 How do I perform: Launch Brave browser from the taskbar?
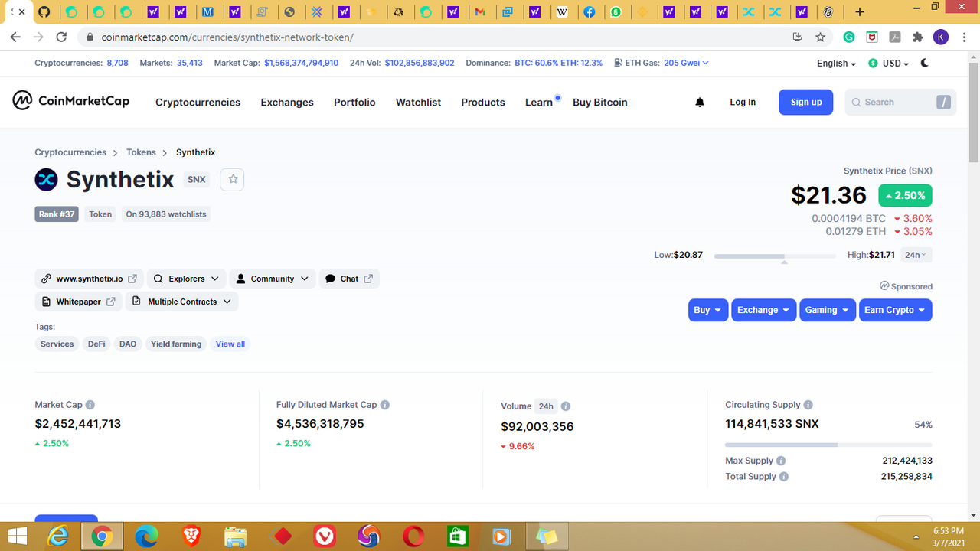click(x=191, y=536)
